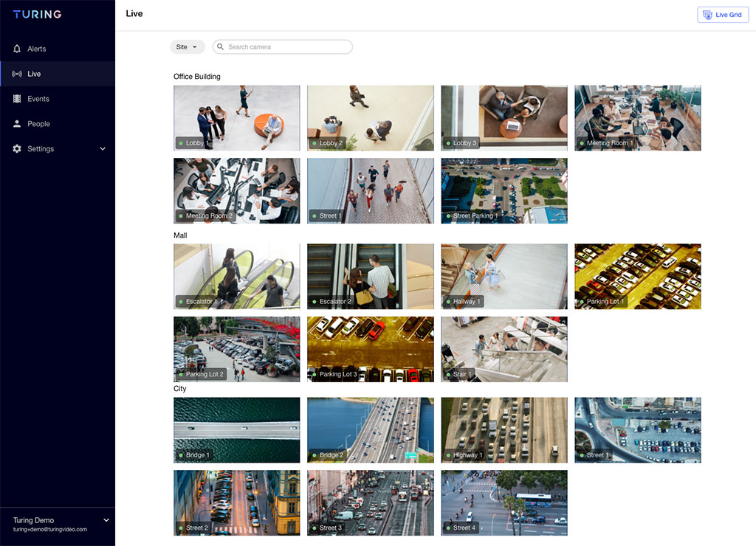
Task: Open the Street 3 camera feed
Action: coord(371,502)
